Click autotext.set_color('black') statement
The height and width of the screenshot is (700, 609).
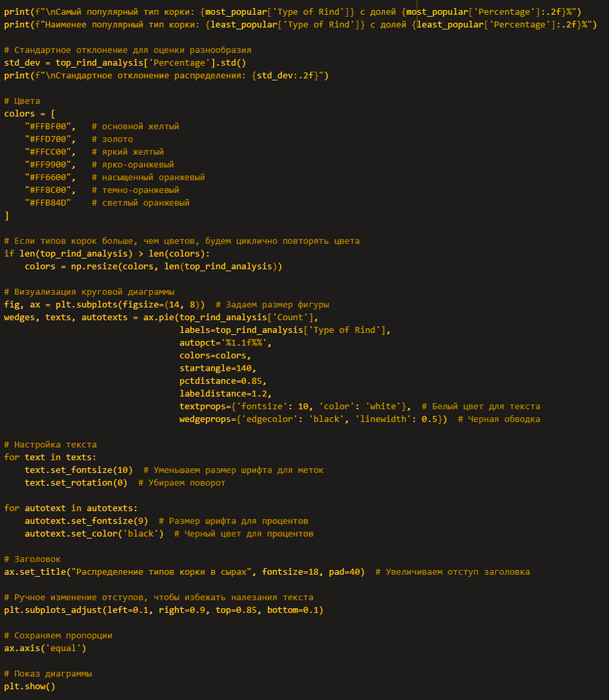click(x=94, y=534)
